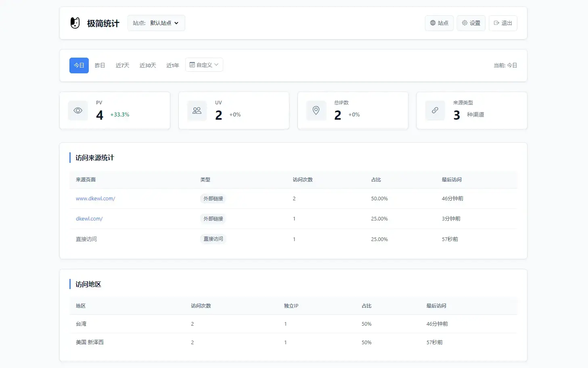Viewport: 588px width, 368px height.
Task: Open the www.dkewl.com/ referrer link
Action: [95, 198]
